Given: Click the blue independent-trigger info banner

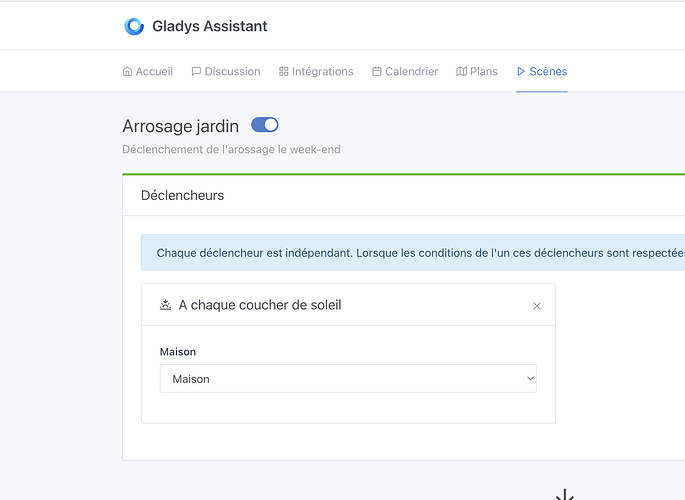Looking at the screenshot, I should 413,253.
